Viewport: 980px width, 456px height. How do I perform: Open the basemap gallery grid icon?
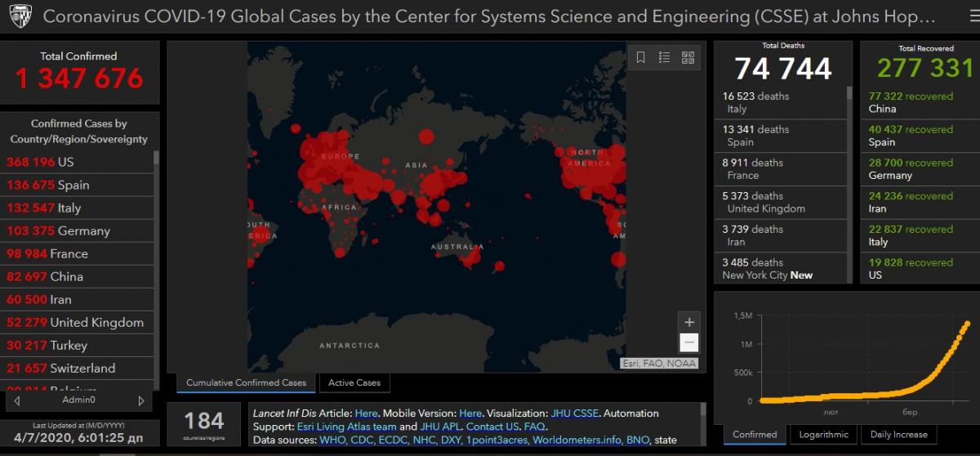pos(688,57)
